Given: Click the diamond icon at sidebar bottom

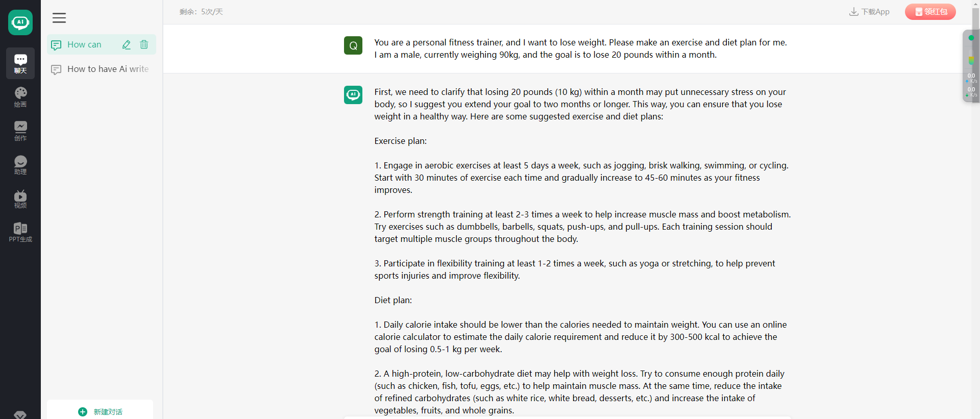Looking at the screenshot, I should [x=20, y=415].
